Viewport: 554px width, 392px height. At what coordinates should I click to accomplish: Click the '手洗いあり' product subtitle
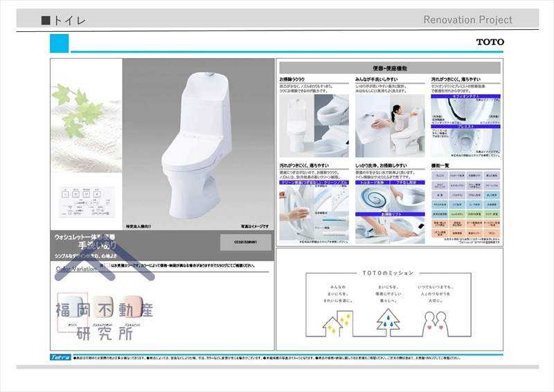pyautogui.click(x=97, y=245)
